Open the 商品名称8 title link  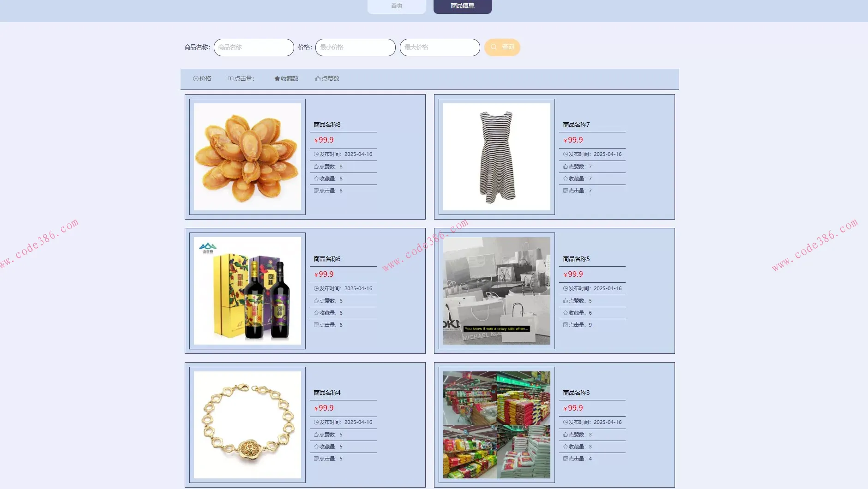[327, 125]
